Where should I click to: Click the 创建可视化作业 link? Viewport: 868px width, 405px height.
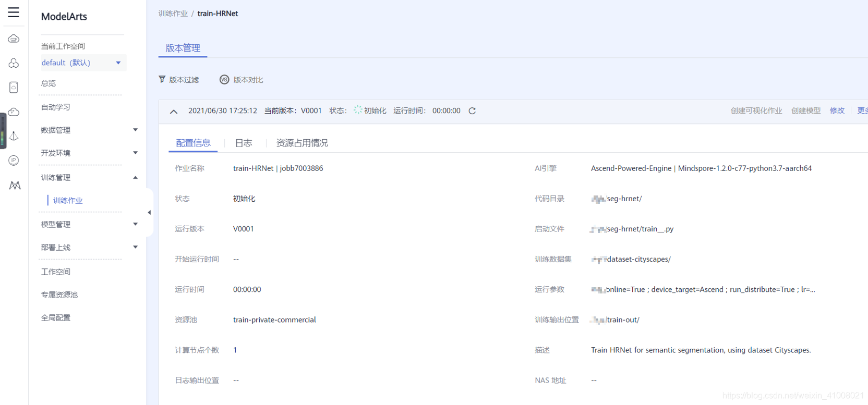click(756, 111)
